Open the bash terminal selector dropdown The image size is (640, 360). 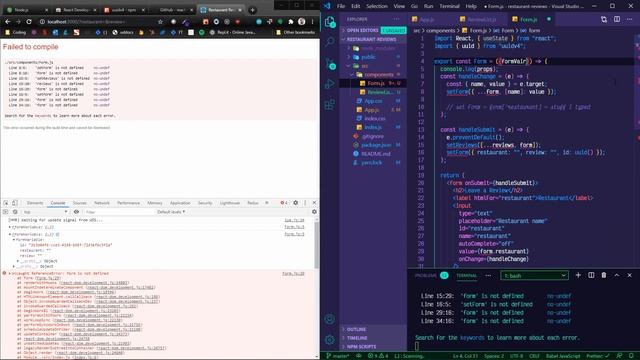pos(534,276)
